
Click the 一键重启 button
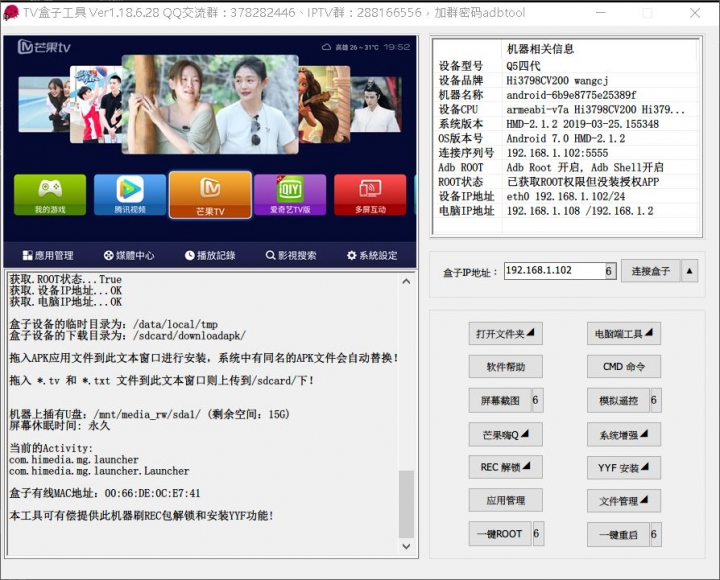(x=618, y=535)
